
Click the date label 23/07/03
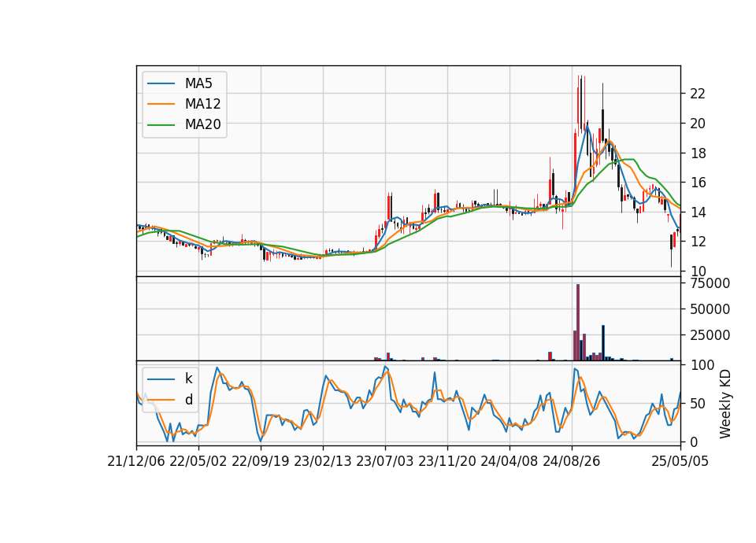tap(385, 461)
